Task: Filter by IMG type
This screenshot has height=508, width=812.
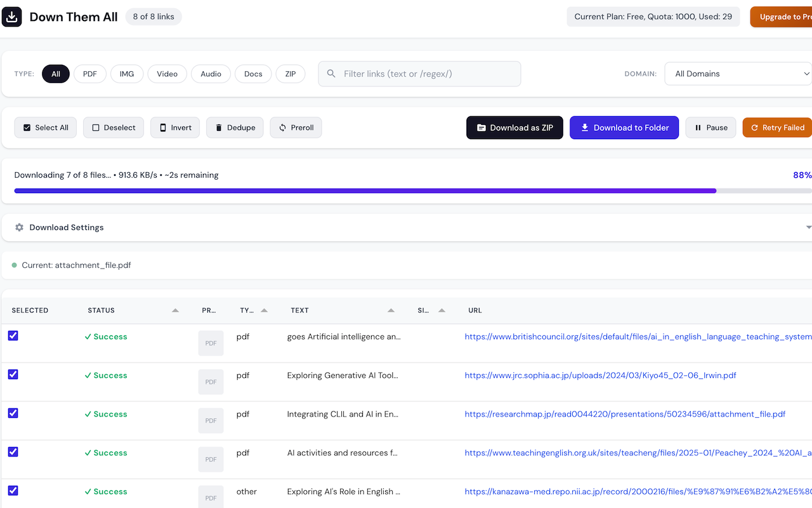Action: pos(127,74)
